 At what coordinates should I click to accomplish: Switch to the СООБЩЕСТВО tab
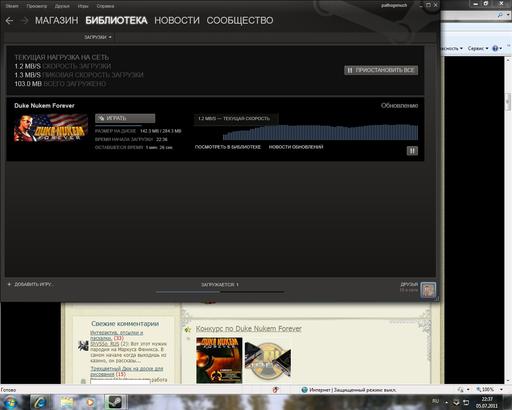click(x=240, y=21)
